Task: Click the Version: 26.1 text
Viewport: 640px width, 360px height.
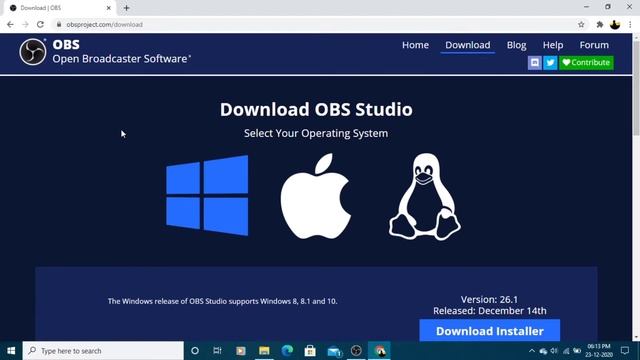Action: tap(489, 299)
